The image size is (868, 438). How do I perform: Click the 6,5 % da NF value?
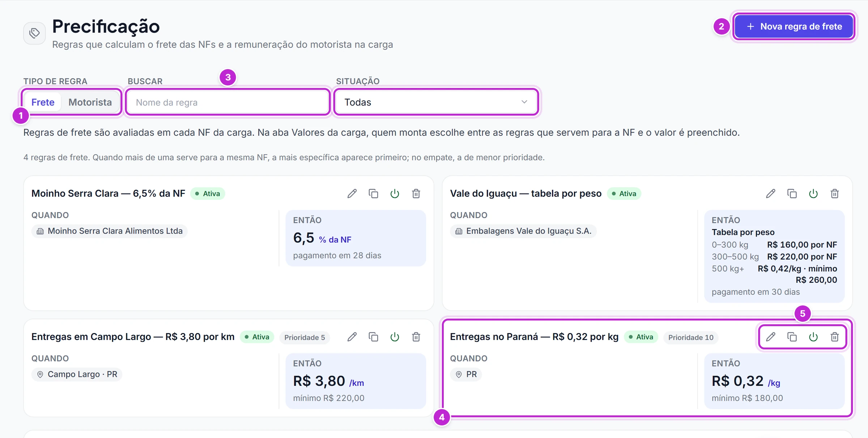pyautogui.click(x=322, y=238)
